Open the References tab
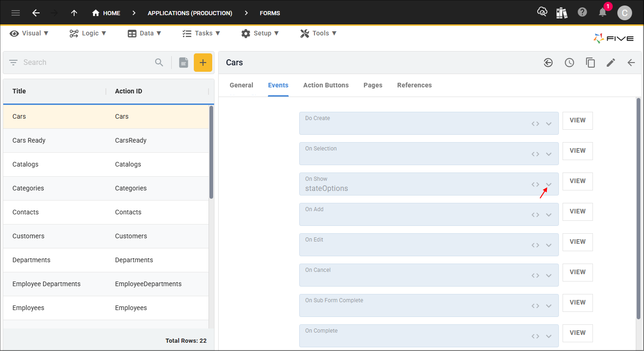The height and width of the screenshot is (351, 644). click(x=414, y=85)
